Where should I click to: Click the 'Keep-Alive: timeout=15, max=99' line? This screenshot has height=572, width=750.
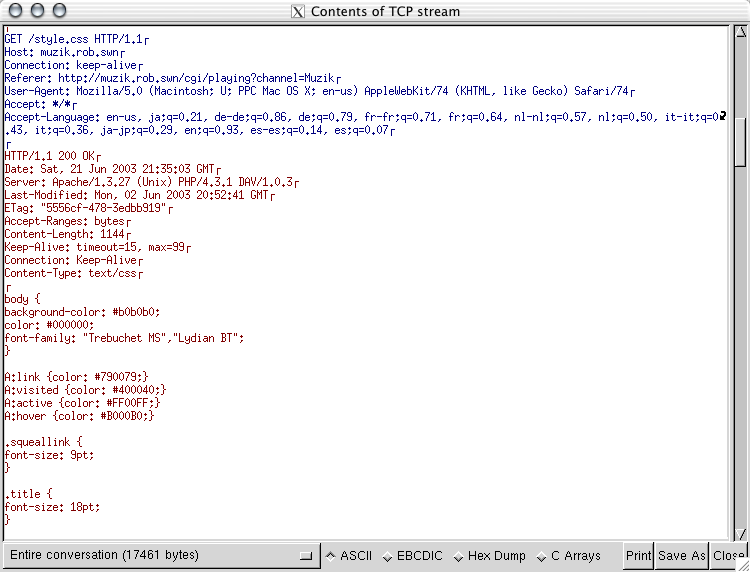click(98, 247)
